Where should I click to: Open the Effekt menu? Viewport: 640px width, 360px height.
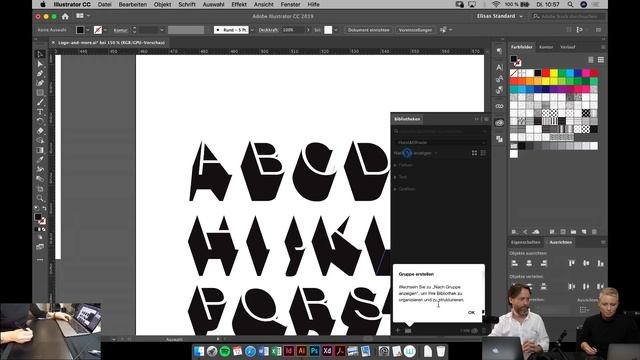click(239, 4)
